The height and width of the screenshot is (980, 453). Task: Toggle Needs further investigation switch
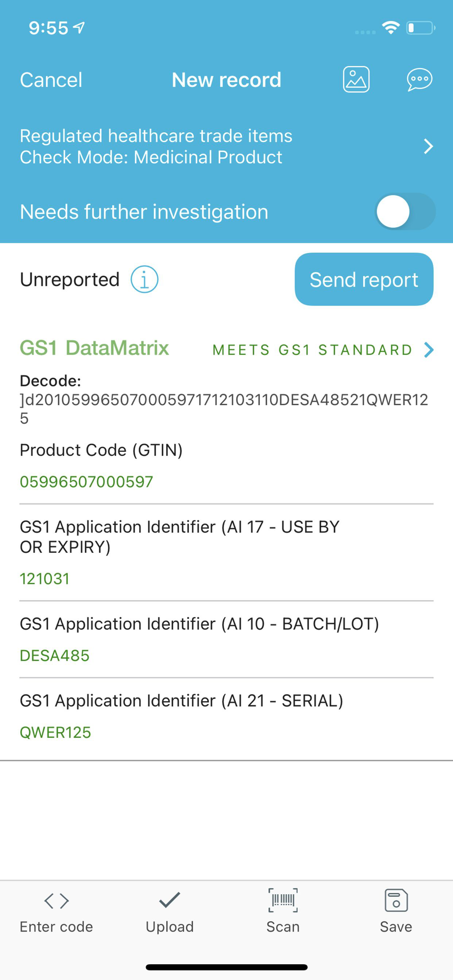pos(405,212)
